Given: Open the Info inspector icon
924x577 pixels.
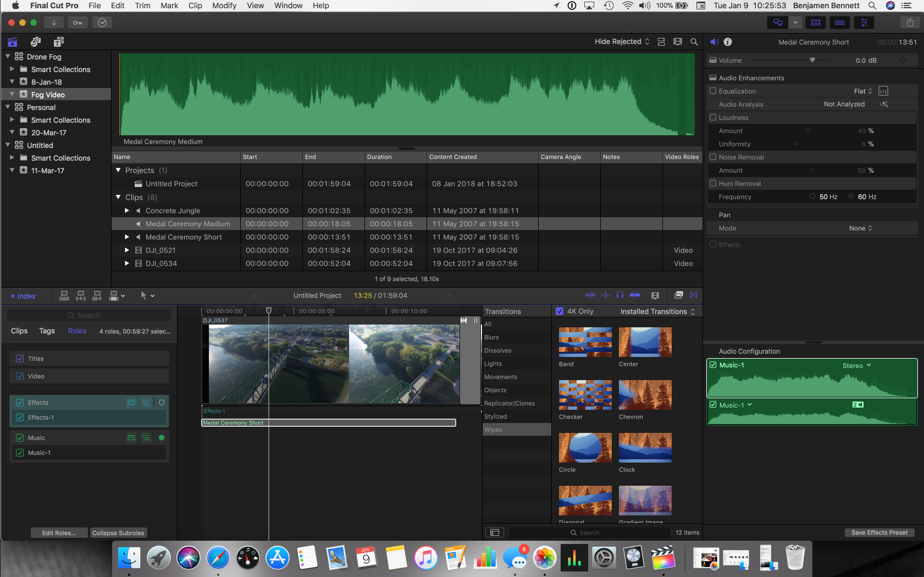Looking at the screenshot, I should (x=728, y=42).
